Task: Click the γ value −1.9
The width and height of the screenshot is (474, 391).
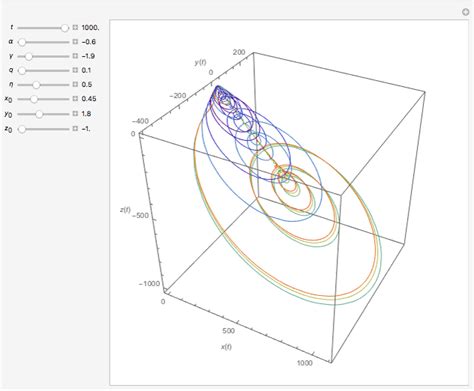Action: [x=88, y=56]
